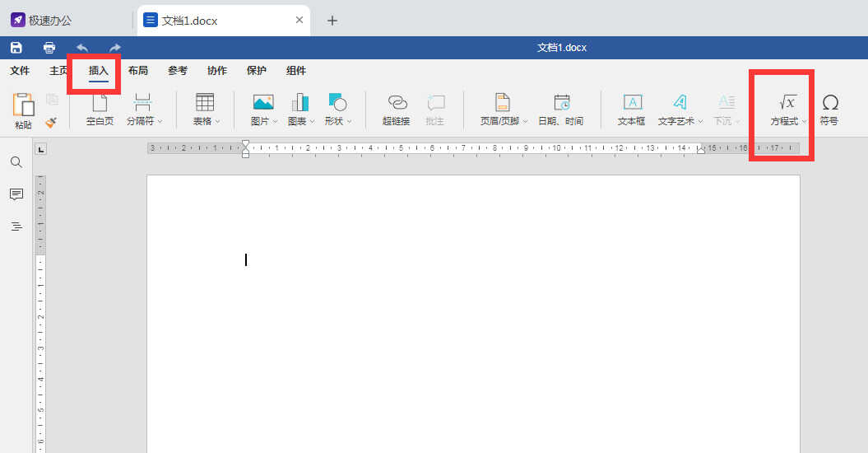Open the comments panel in left sidebar
Viewport: 868px width, 453px height.
16,194
